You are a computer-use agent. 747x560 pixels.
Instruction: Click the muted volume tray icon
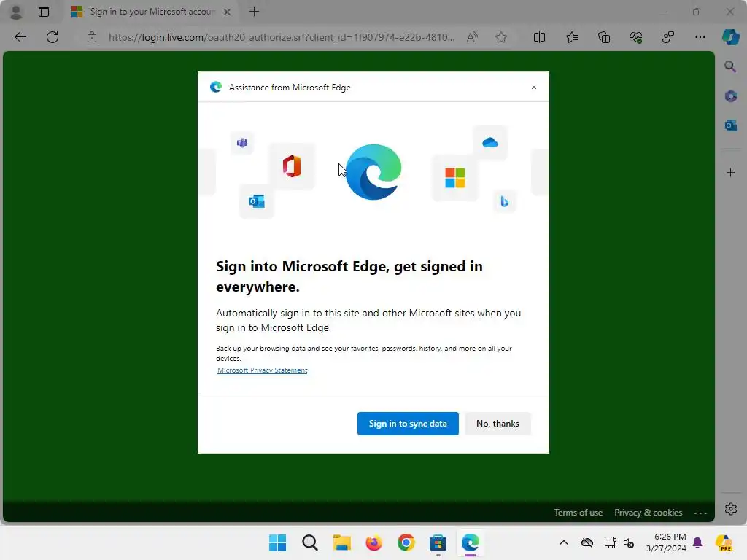click(629, 542)
